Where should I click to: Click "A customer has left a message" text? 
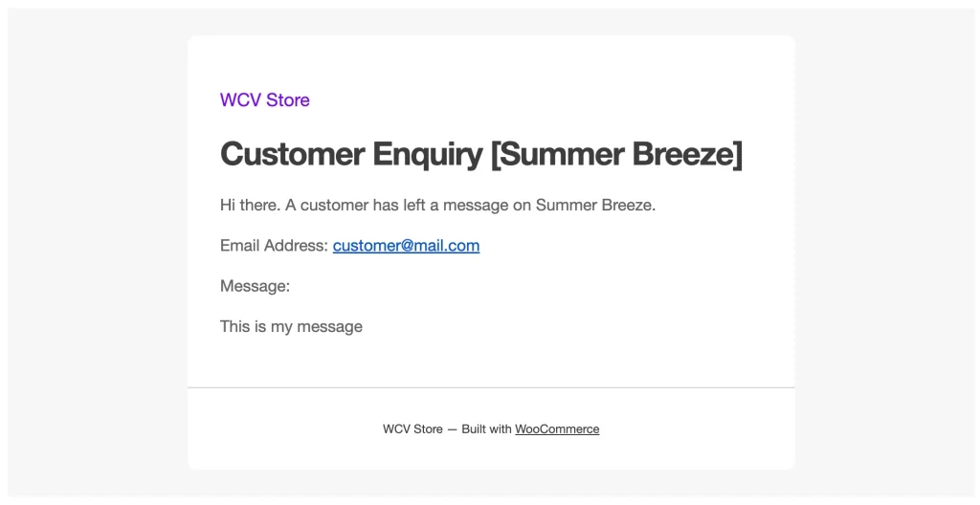tap(390, 205)
